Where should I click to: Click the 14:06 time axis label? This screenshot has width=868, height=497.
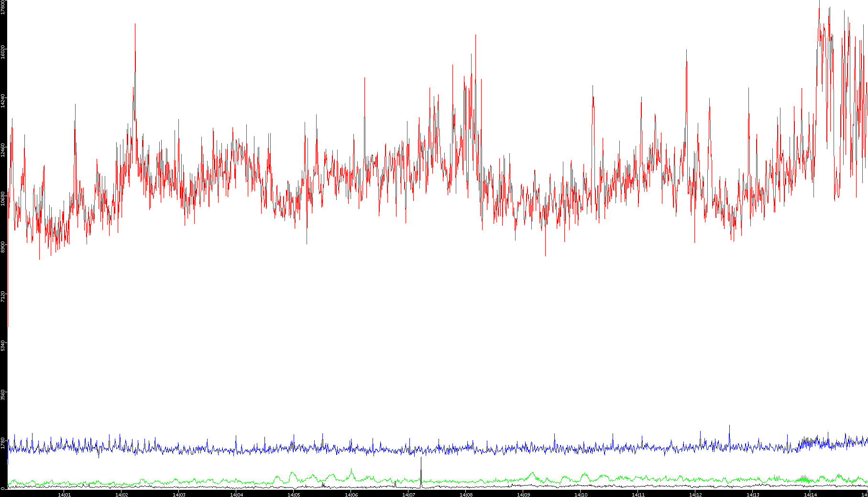(x=351, y=495)
